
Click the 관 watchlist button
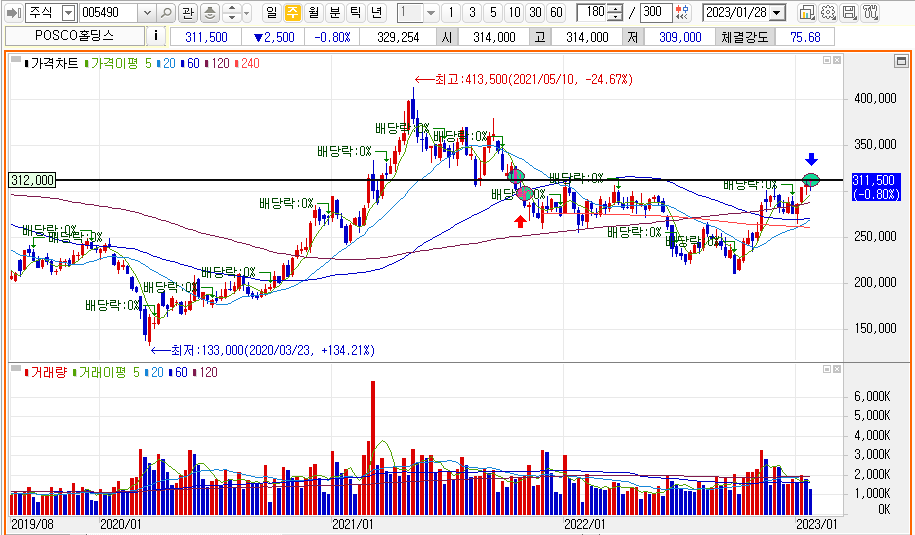(x=187, y=12)
